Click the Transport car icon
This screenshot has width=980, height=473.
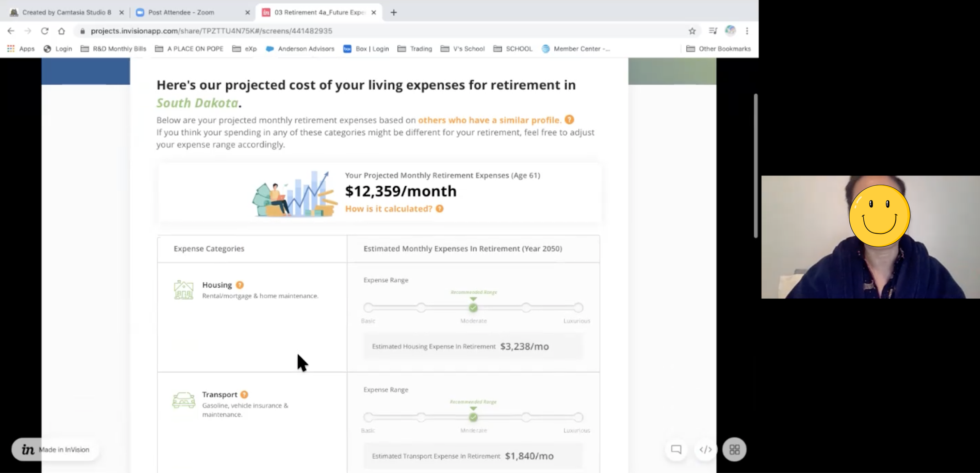tap(184, 400)
